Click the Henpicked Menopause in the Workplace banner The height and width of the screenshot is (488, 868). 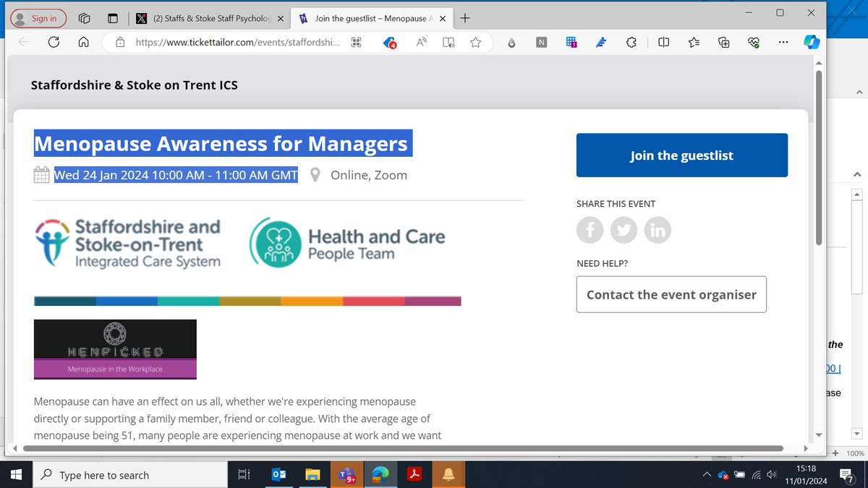tap(115, 349)
